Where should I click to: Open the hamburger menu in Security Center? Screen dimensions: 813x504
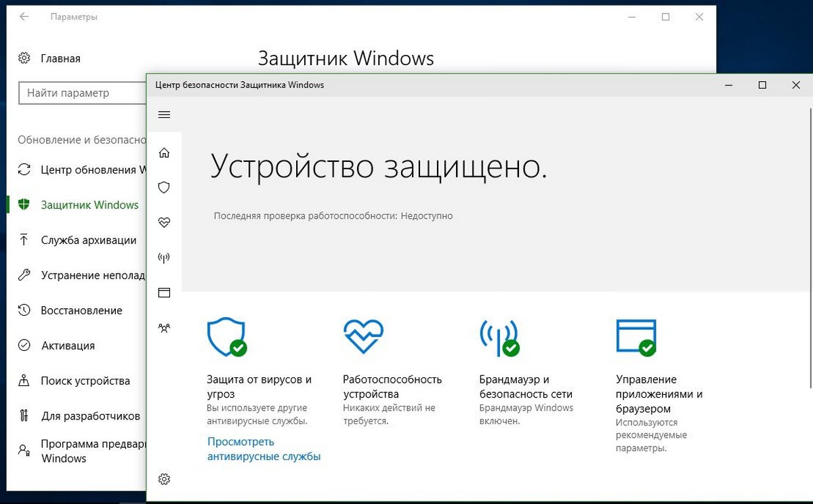point(164,114)
